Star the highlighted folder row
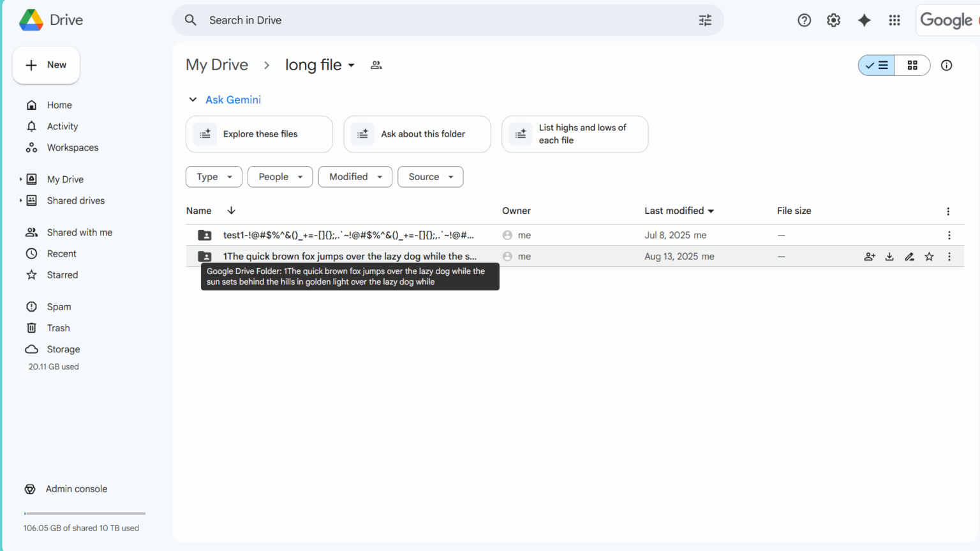Screen dimensions: 980x551 pyautogui.click(x=929, y=256)
